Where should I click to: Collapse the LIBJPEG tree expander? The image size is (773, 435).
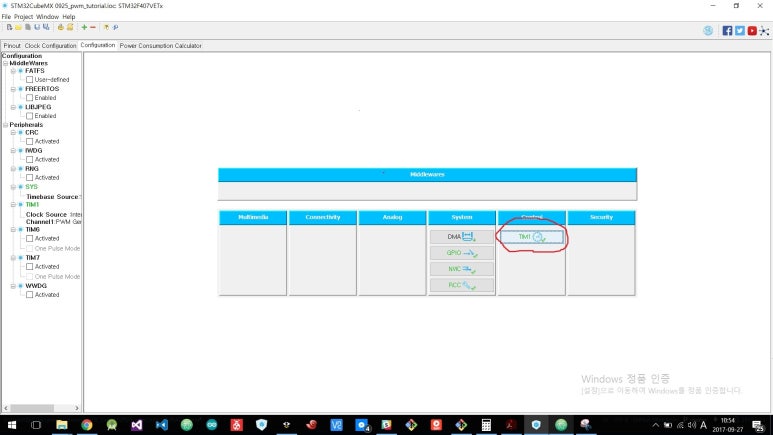(13, 107)
